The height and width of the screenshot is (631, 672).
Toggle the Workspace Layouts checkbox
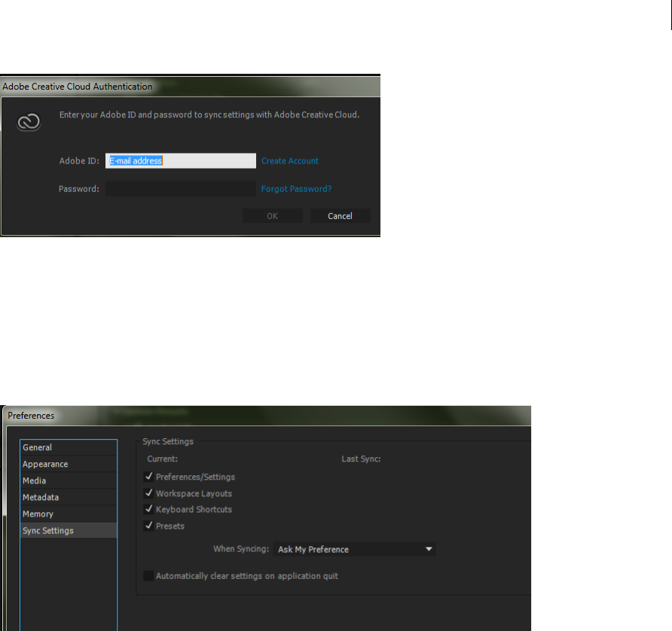(148, 493)
